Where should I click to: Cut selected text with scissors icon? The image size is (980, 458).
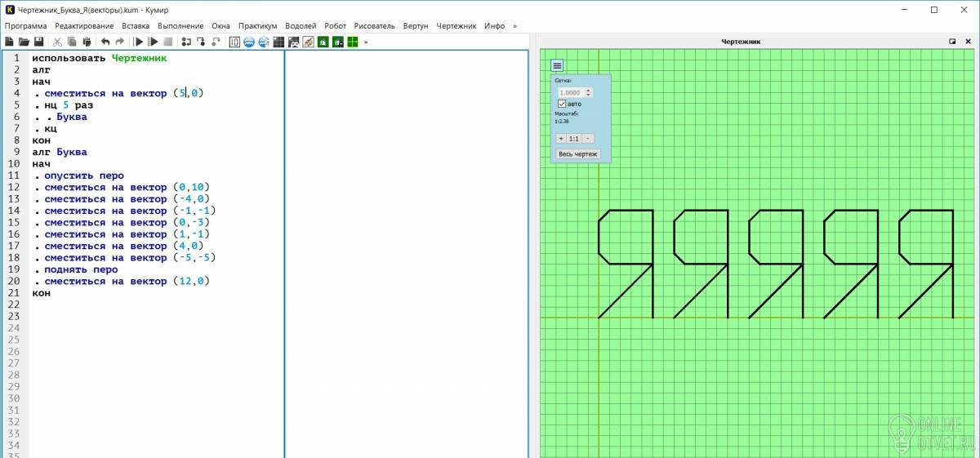[x=57, y=42]
